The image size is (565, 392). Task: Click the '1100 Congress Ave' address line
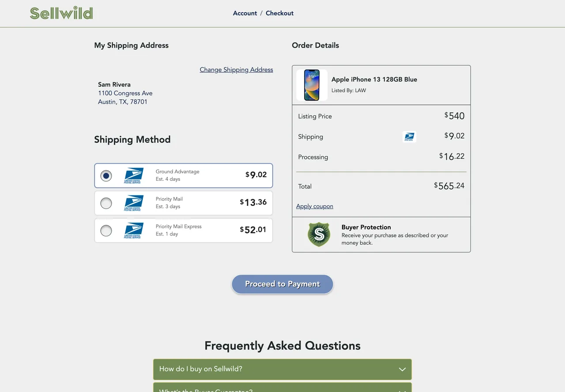[x=125, y=93]
